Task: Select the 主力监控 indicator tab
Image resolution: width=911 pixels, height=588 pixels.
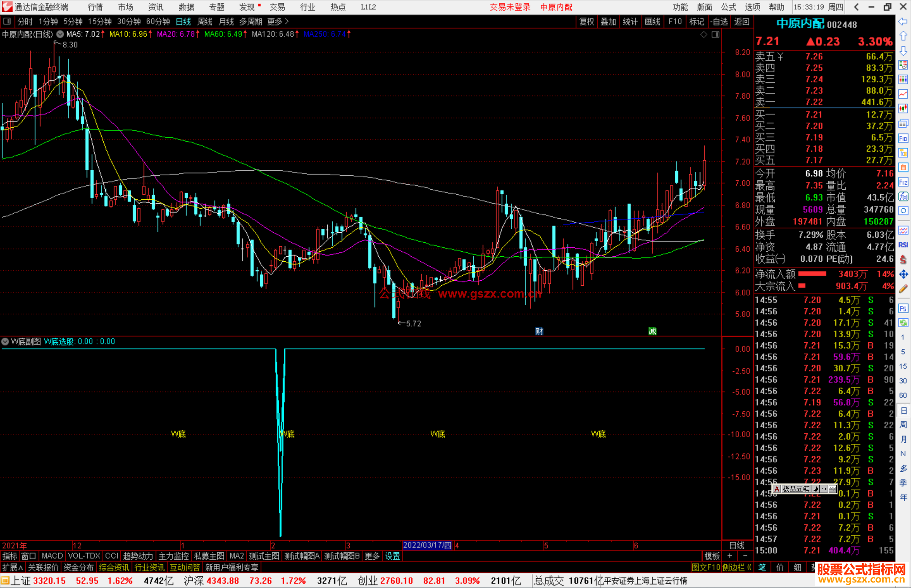Action: (x=173, y=556)
